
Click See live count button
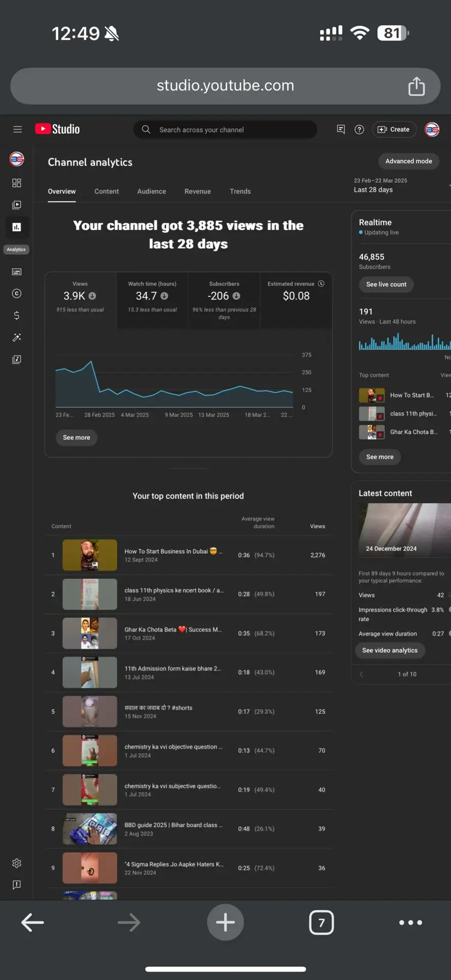click(x=386, y=284)
